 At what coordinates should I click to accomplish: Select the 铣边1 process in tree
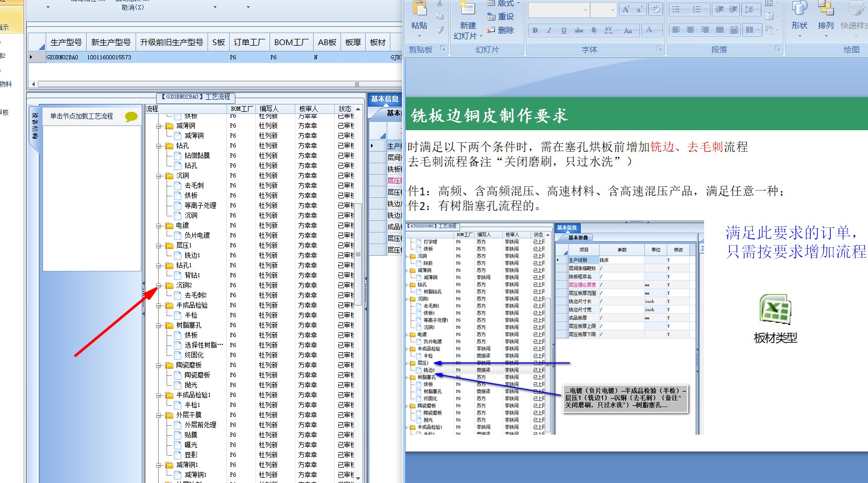point(192,256)
